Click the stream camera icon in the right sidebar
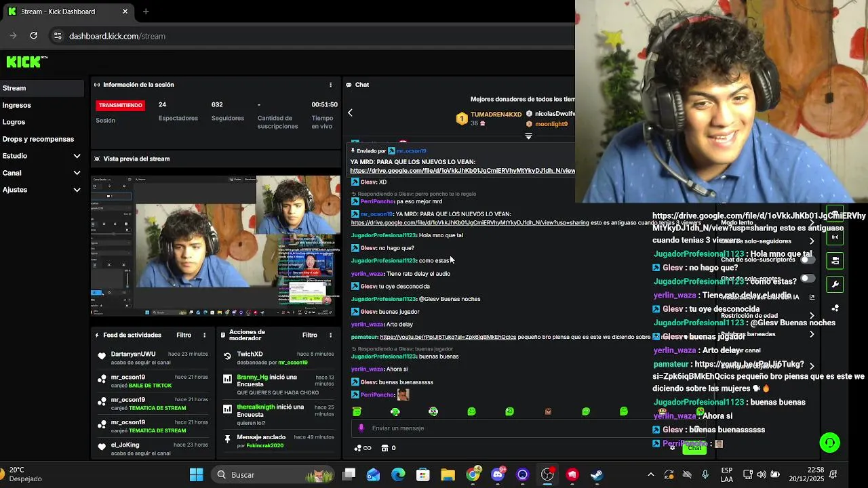The height and width of the screenshot is (488, 868). tap(835, 260)
